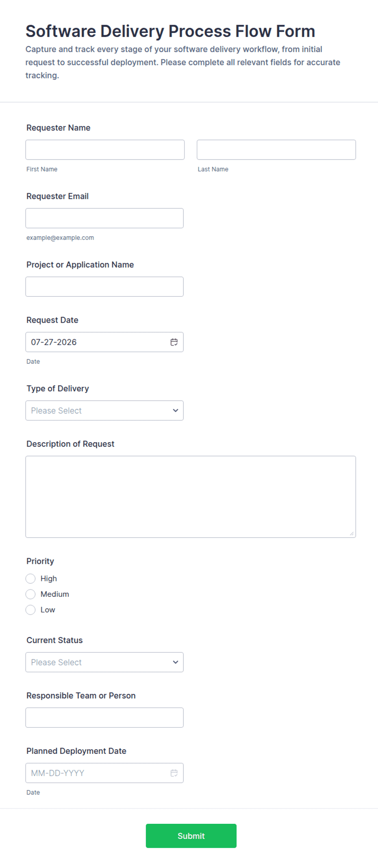Viewport: 378px width, 868px height.
Task: Click the Current Status chevron arrow
Action: 176,662
